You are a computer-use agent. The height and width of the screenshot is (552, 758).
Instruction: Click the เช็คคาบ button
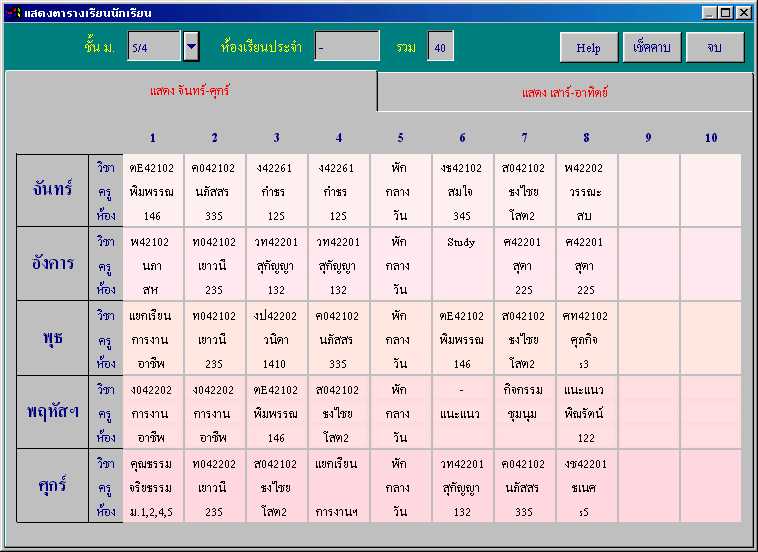[652, 47]
